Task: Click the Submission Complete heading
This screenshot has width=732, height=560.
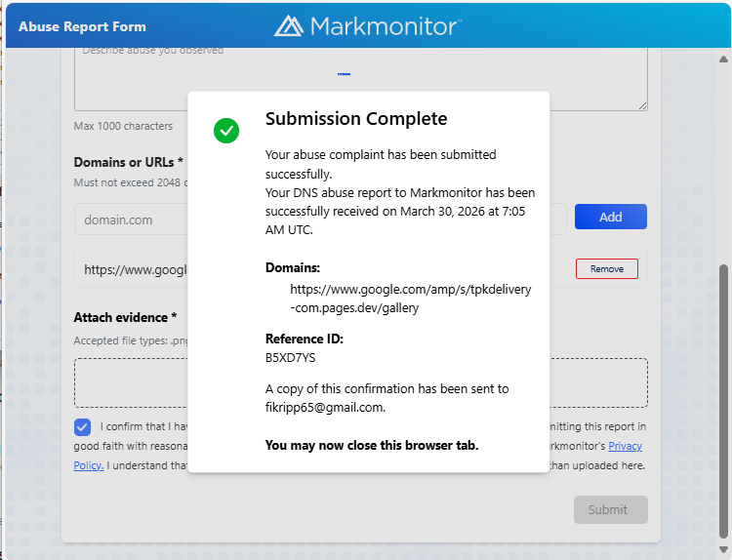Action: click(x=356, y=118)
